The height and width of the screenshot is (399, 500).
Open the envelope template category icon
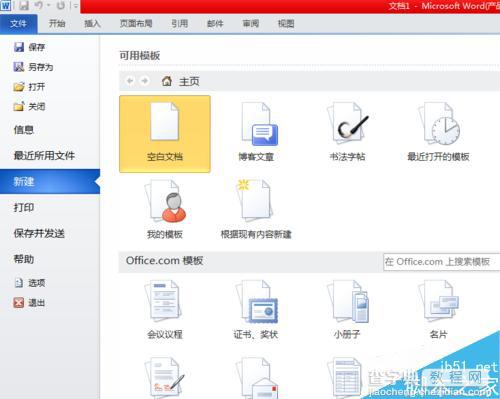tap(257, 377)
